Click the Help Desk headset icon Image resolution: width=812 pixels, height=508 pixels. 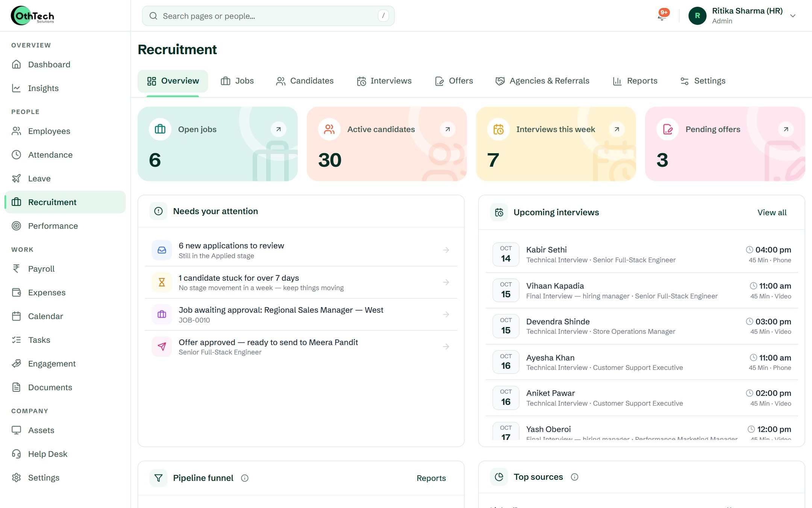[16, 454]
